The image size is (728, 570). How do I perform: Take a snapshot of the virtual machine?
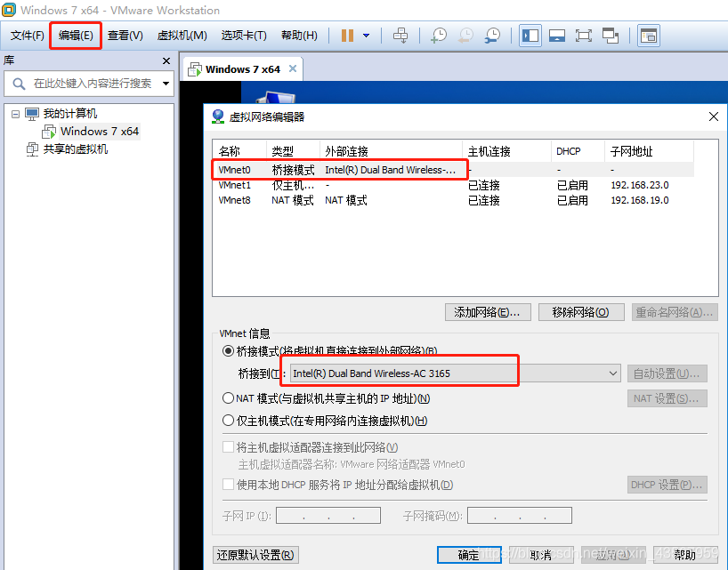coord(438,36)
